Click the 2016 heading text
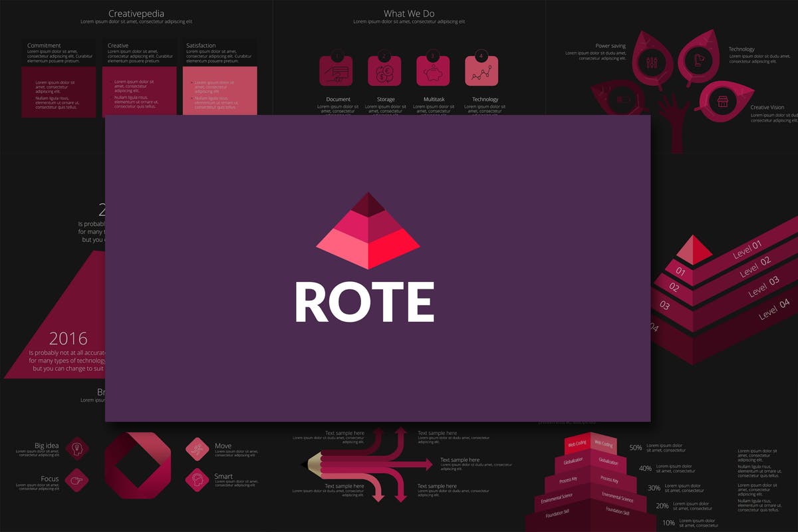 (68, 338)
